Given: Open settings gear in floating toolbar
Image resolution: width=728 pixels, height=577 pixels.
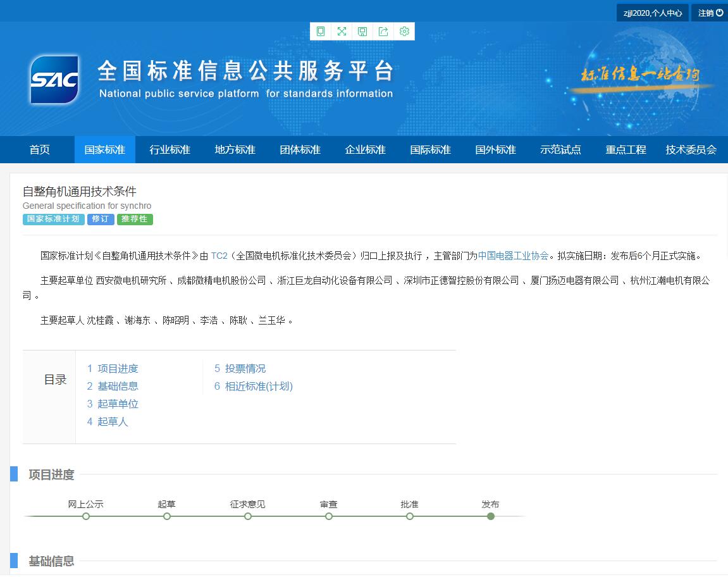Looking at the screenshot, I should point(404,32).
